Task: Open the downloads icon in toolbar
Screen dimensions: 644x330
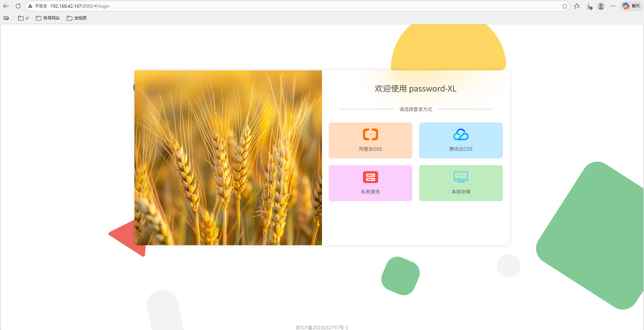Action: [x=589, y=6]
